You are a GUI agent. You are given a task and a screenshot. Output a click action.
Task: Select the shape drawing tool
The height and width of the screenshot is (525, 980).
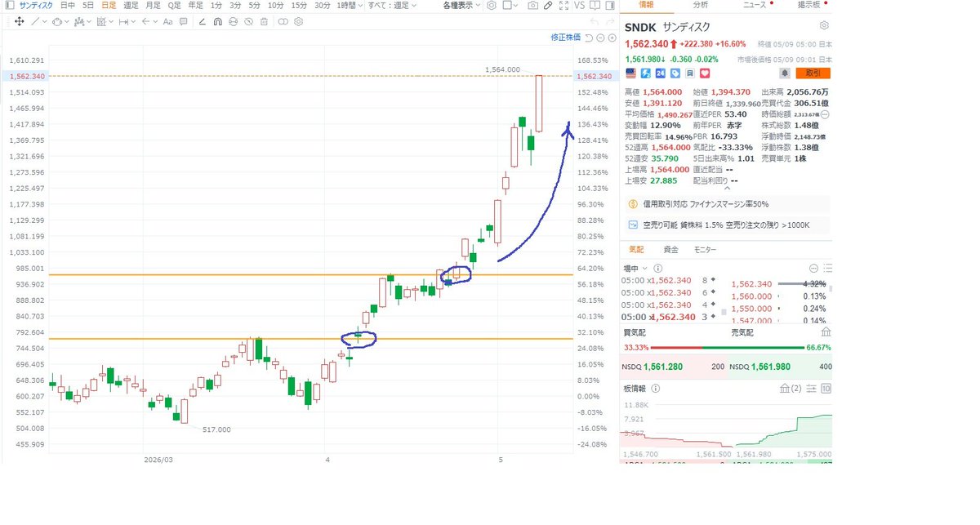tap(56, 21)
